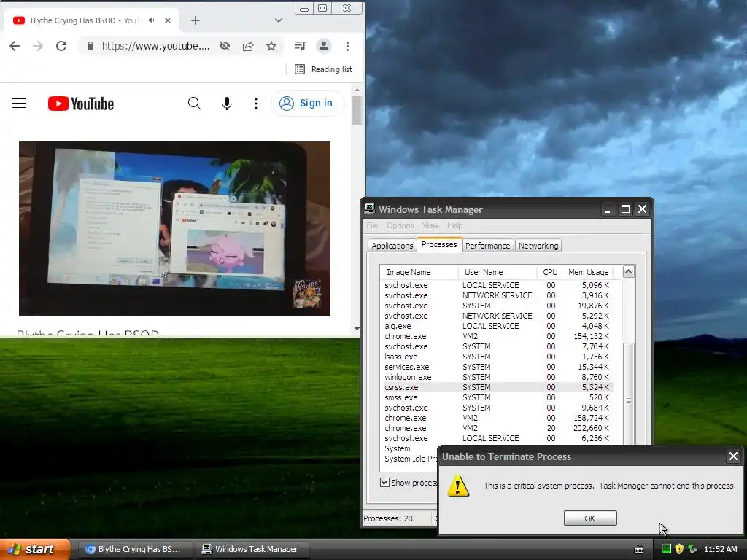Select chrome.exe row using 202,660 K

pyautogui.click(x=498, y=428)
